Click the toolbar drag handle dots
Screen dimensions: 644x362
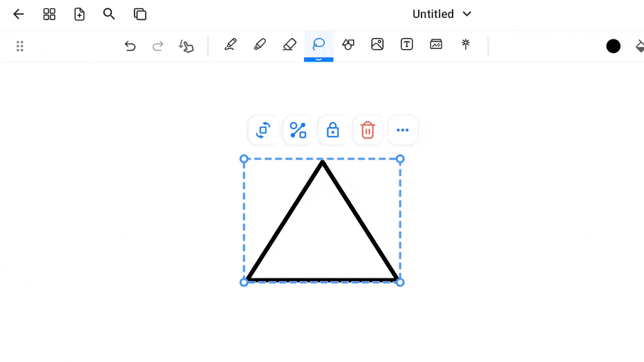20,46
